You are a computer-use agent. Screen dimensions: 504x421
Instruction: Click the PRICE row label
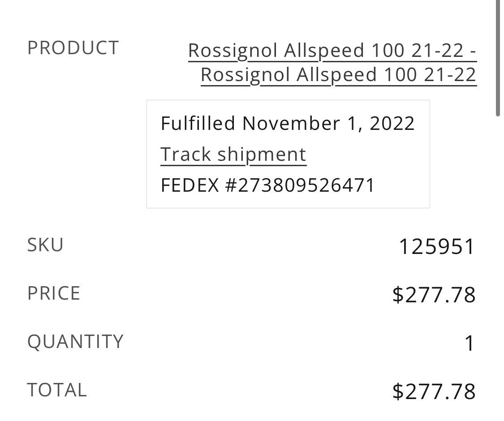tap(54, 293)
